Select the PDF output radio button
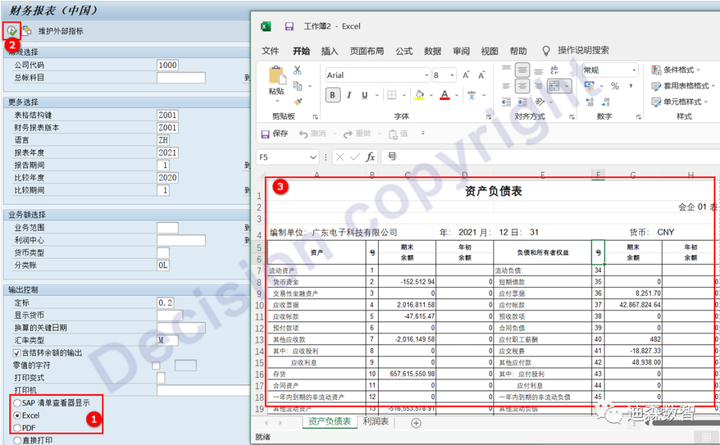This screenshot has width=720, height=445. tap(17, 428)
